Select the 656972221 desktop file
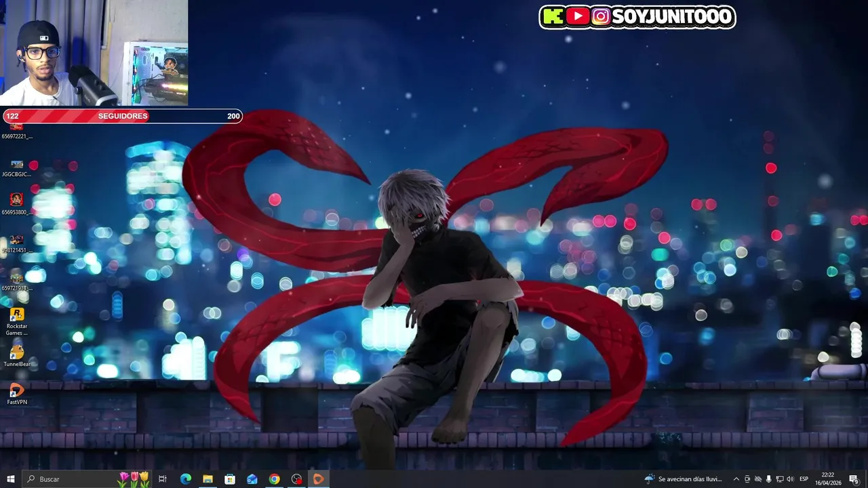 17,131
